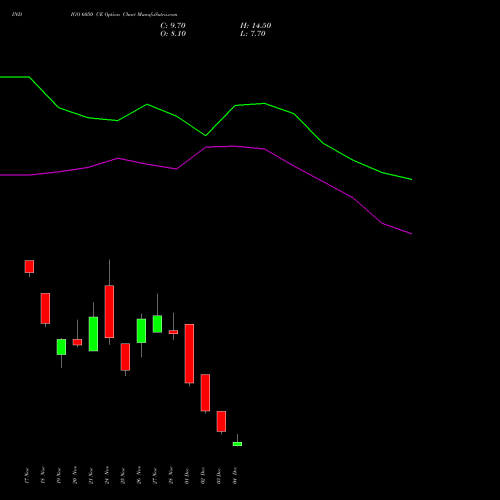
Task: Select the green candle for 21 Nov
Action: [93, 334]
